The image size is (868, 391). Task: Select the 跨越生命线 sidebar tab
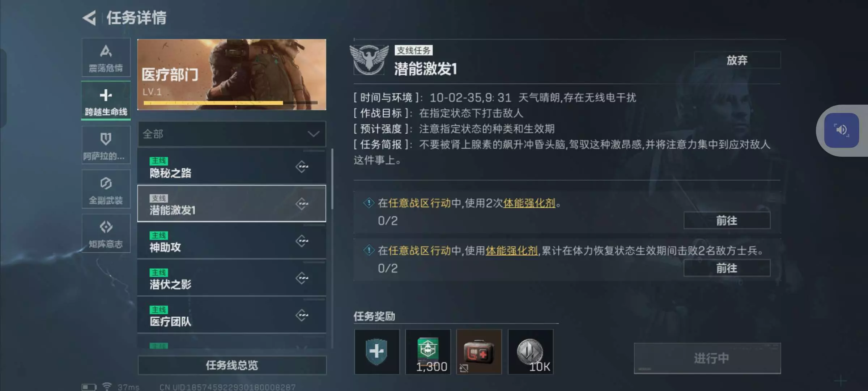106,101
